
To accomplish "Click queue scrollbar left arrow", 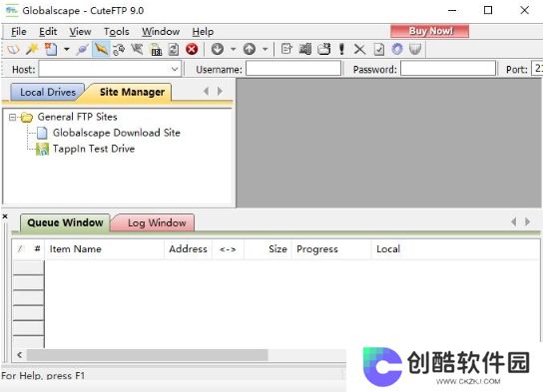I will 20,355.
